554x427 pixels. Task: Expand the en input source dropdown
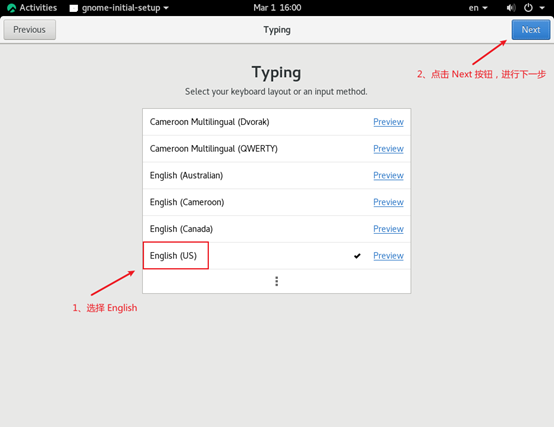(x=478, y=8)
